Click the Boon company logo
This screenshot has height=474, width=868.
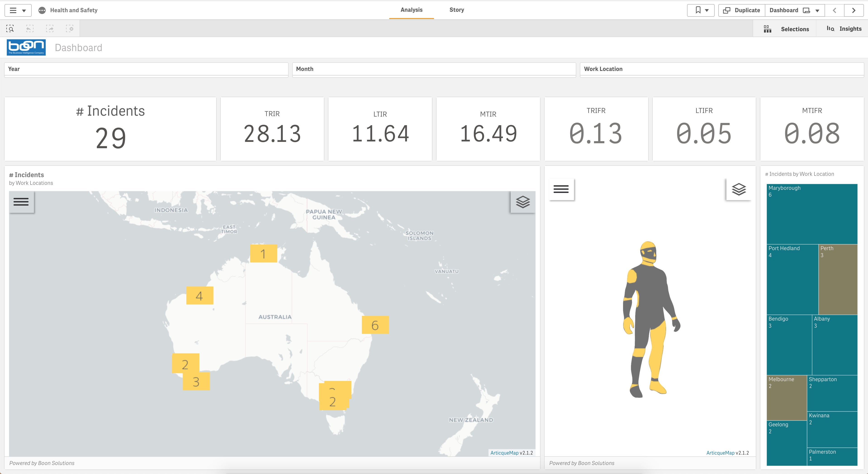click(26, 47)
